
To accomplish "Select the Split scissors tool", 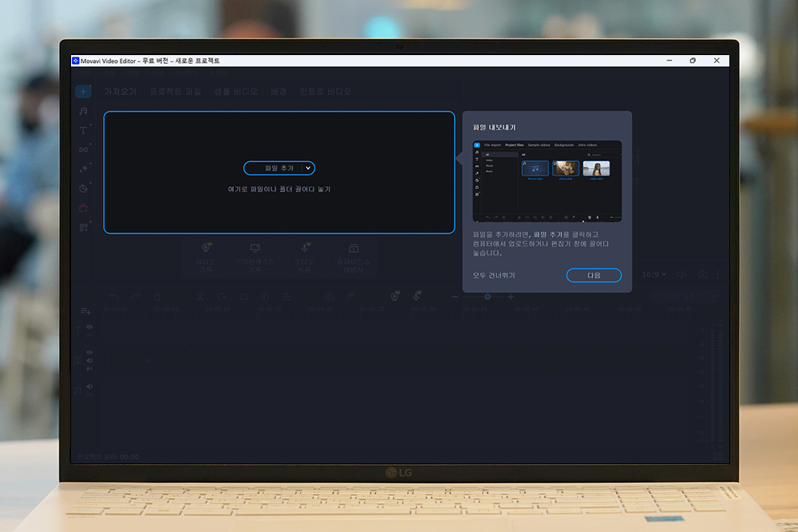I will 200,297.
